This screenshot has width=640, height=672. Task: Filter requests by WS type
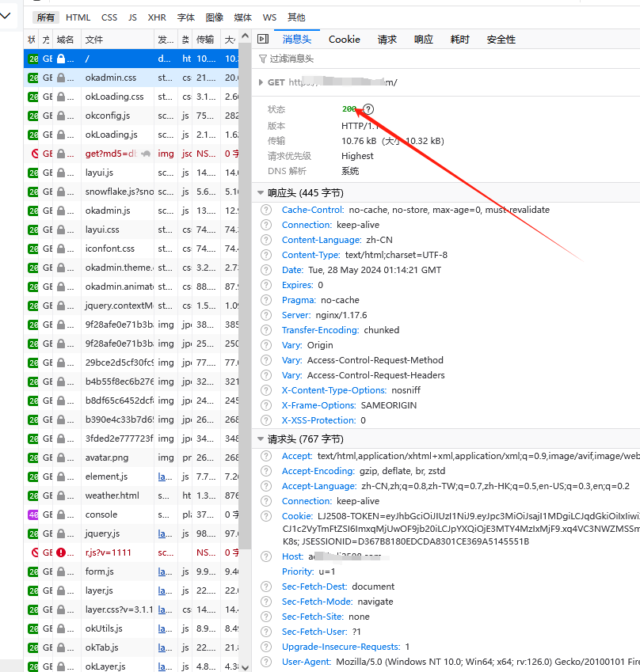pyautogui.click(x=269, y=17)
